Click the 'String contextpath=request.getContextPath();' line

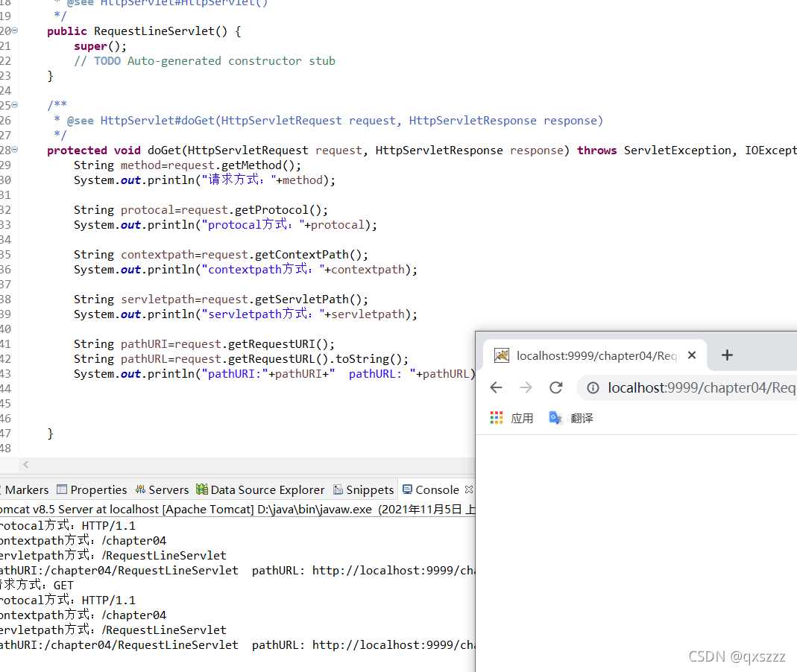click(x=221, y=255)
